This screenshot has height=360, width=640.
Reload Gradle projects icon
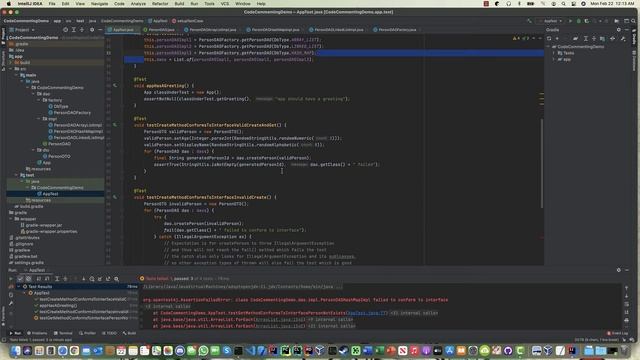point(549,38)
